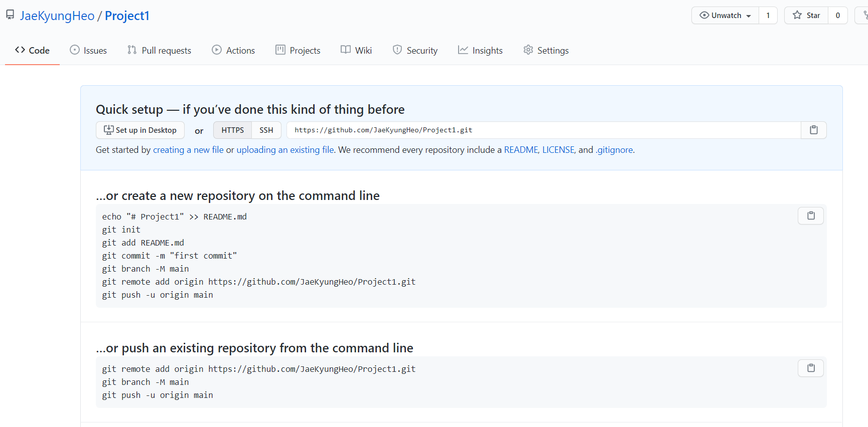Image resolution: width=868 pixels, height=427 pixels.
Task: Expand the Unwatch dropdown
Action: 725,16
